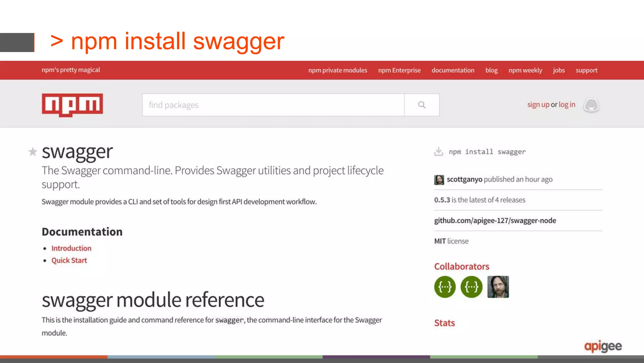Click the Collaborators heading
This screenshot has width=644, height=363.
pyautogui.click(x=462, y=266)
